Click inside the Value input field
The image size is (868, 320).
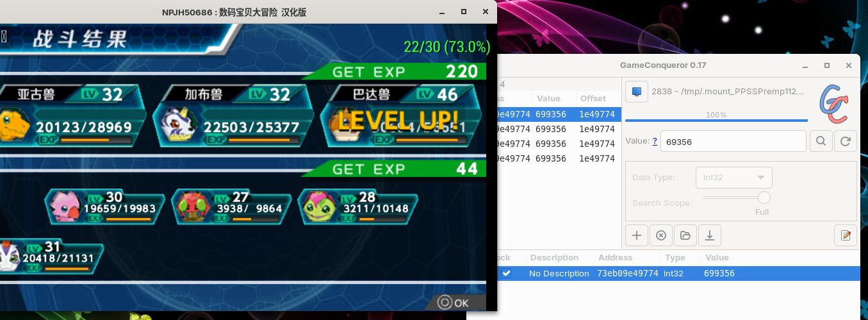(732, 142)
